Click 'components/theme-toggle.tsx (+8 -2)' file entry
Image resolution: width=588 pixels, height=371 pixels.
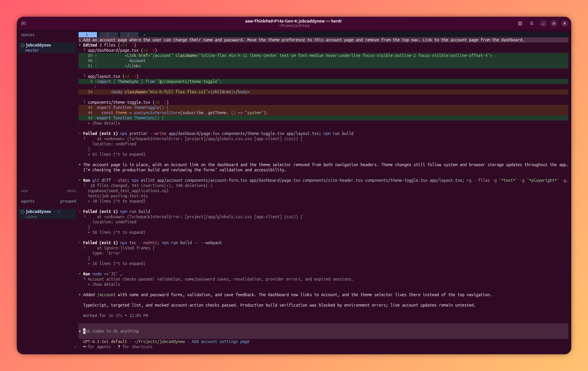[x=128, y=102]
